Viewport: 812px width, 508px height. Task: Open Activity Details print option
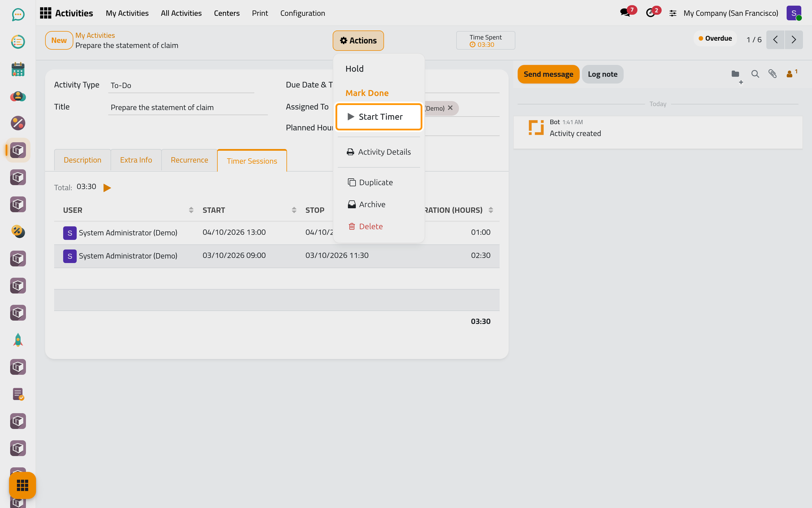pos(379,152)
